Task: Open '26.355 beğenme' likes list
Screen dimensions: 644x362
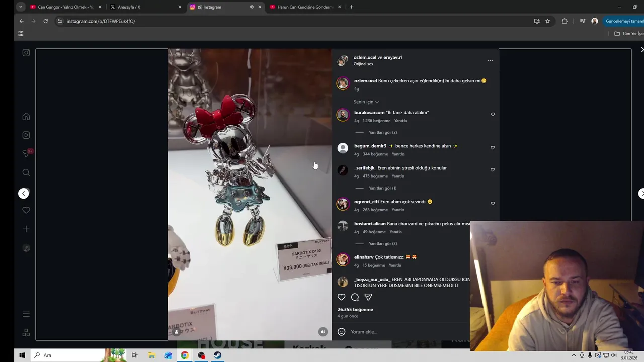Action: [355, 310]
